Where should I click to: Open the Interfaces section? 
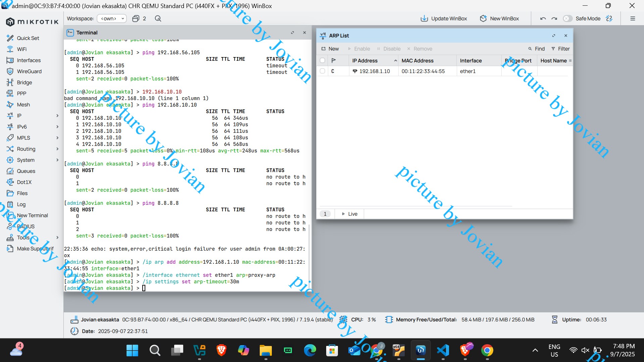[x=29, y=60]
